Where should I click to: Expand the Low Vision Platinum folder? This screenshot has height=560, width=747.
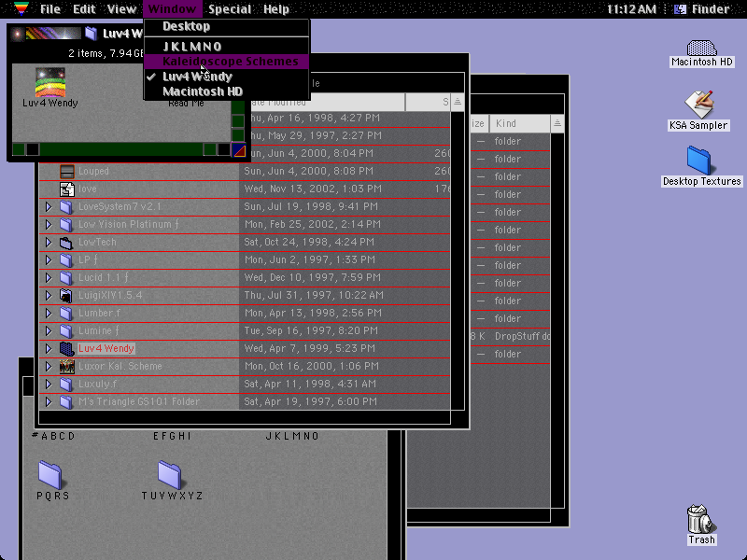(49, 224)
